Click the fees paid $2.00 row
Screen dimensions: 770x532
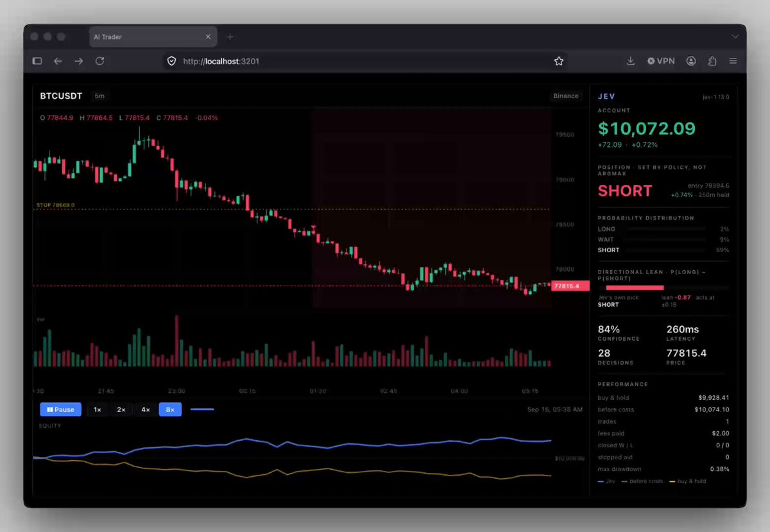[663, 433]
